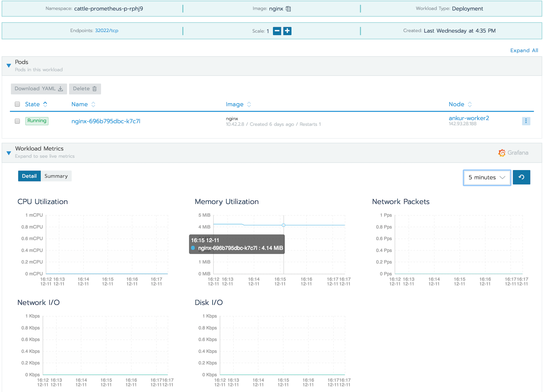Decrease scale with the minus button
The width and height of the screenshot is (543, 392).
277,31
